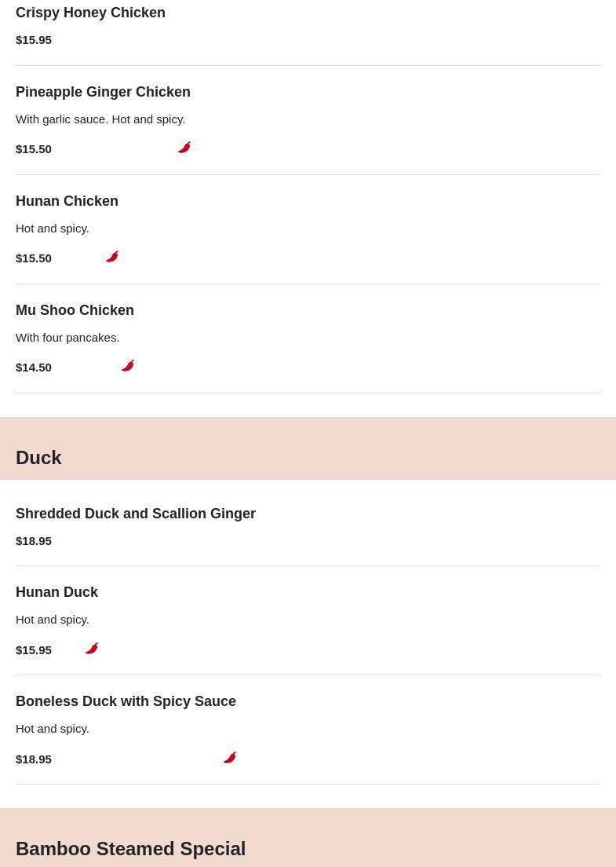Open the Hunan Chicken menu item
This screenshot has width=616, height=867.
(67, 201)
